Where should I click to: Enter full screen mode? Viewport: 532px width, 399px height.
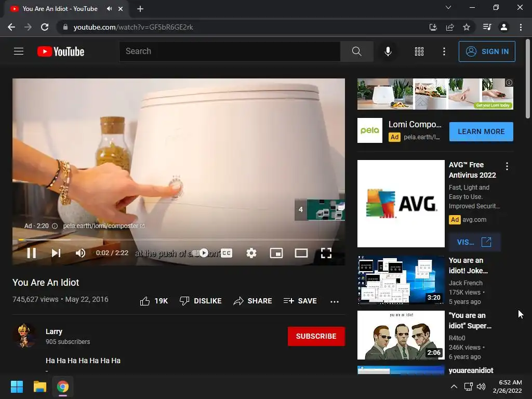[326, 253]
